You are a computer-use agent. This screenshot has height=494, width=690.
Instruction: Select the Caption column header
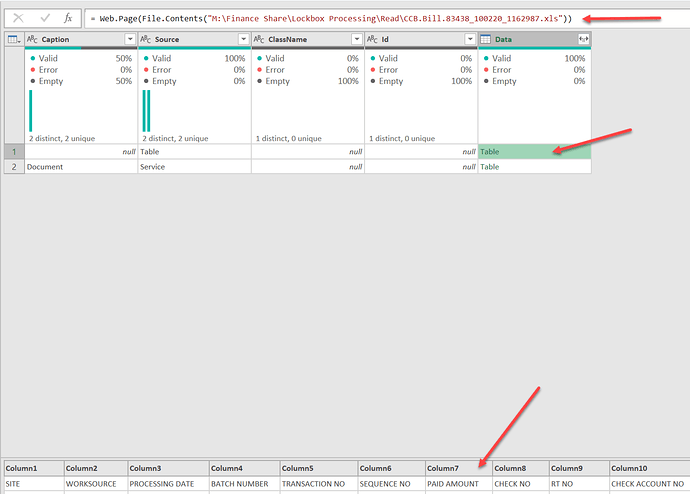pyautogui.click(x=81, y=39)
